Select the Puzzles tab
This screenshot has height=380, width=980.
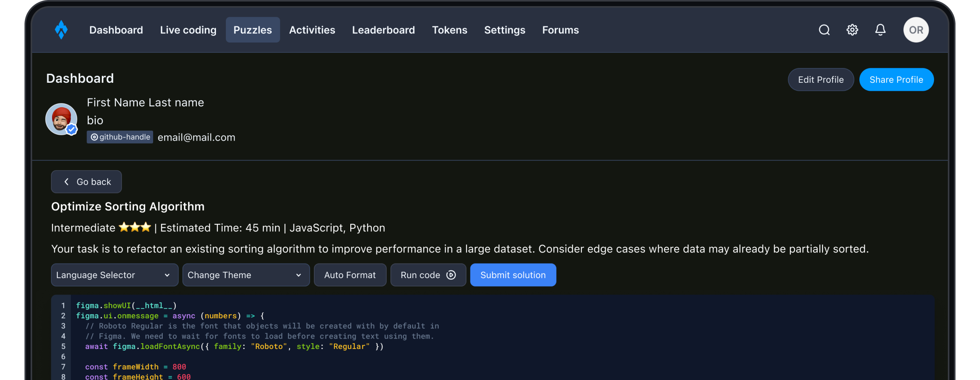tap(253, 30)
